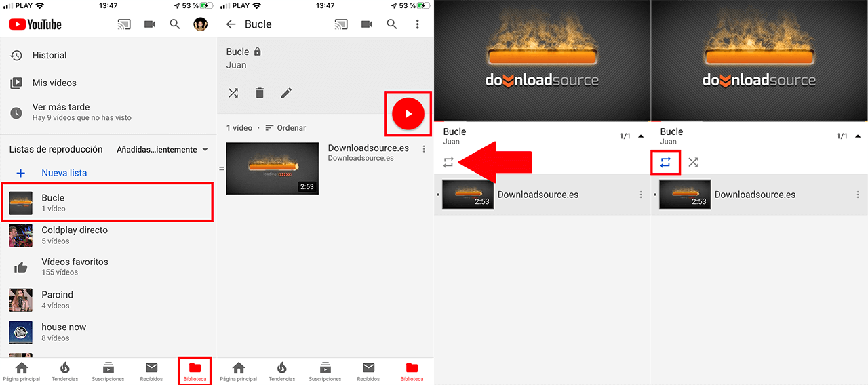Open the Bucle playlist
This screenshot has height=385, width=868.
(x=108, y=202)
